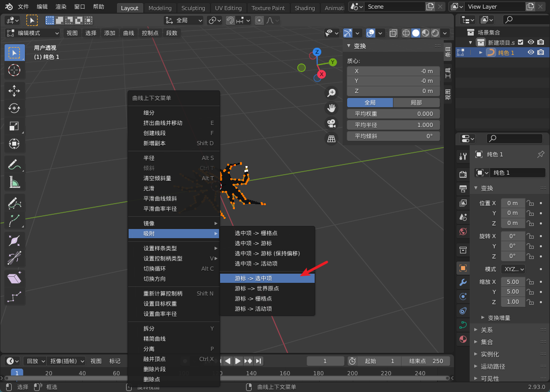Switch to the Modeling workspace tab
550x392 pixels.
160,8
